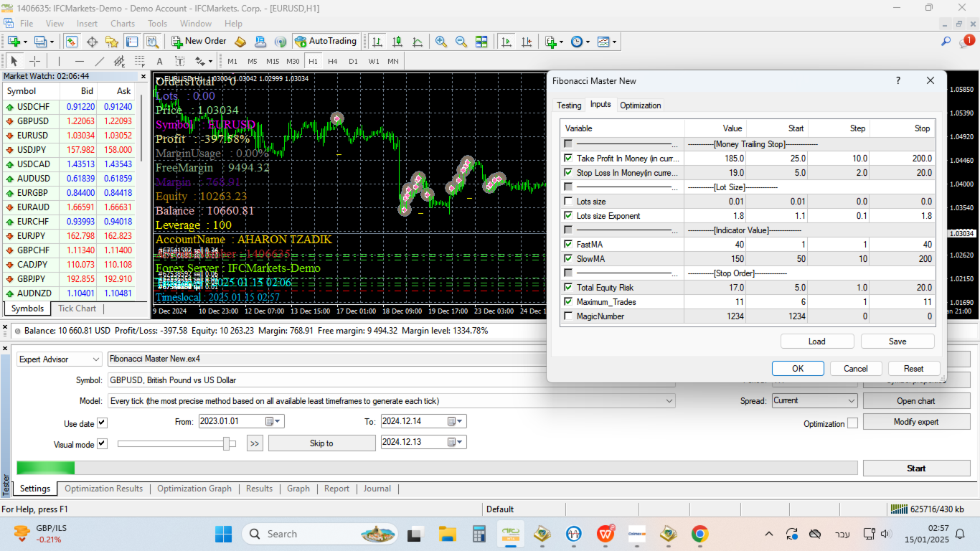Select the draw text label tool
The height and width of the screenshot is (551, 980).
point(179,61)
